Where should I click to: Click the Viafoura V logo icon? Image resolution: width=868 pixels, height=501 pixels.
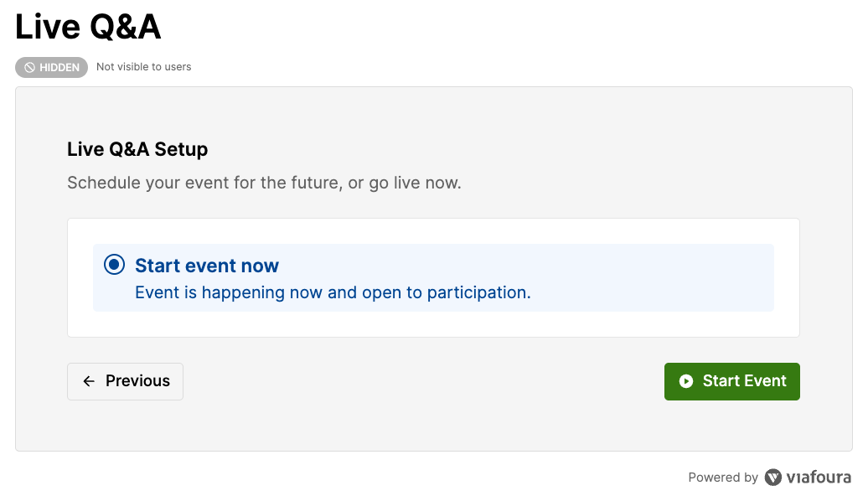(772, 478)
